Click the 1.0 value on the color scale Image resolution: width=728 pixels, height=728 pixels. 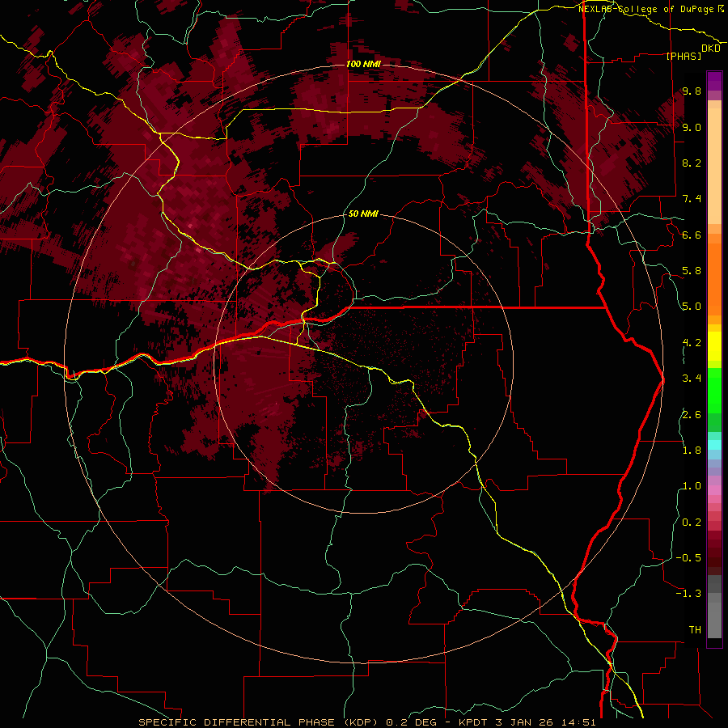(692, 486)
